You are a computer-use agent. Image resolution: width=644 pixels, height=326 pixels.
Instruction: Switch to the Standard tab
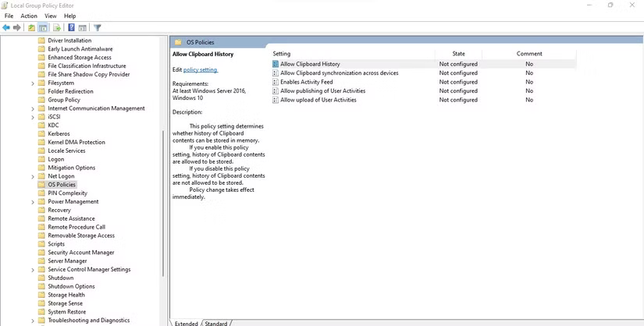click(216, 323)
